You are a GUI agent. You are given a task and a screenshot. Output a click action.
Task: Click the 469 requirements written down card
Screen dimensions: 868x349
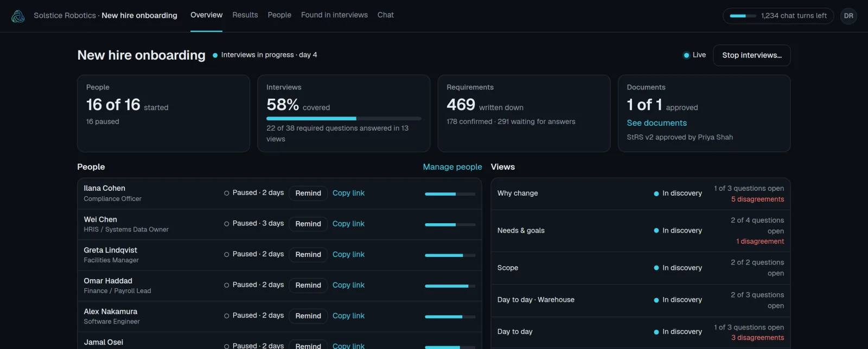pos(524,113)
